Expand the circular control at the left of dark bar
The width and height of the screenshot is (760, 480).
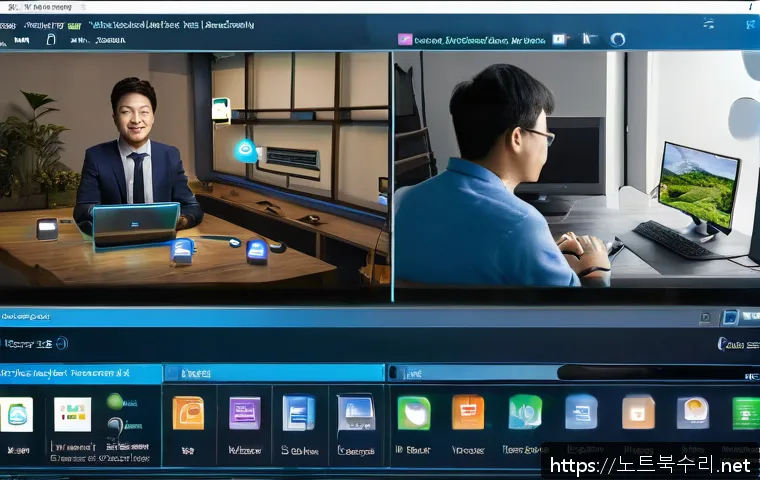[62, 343]
